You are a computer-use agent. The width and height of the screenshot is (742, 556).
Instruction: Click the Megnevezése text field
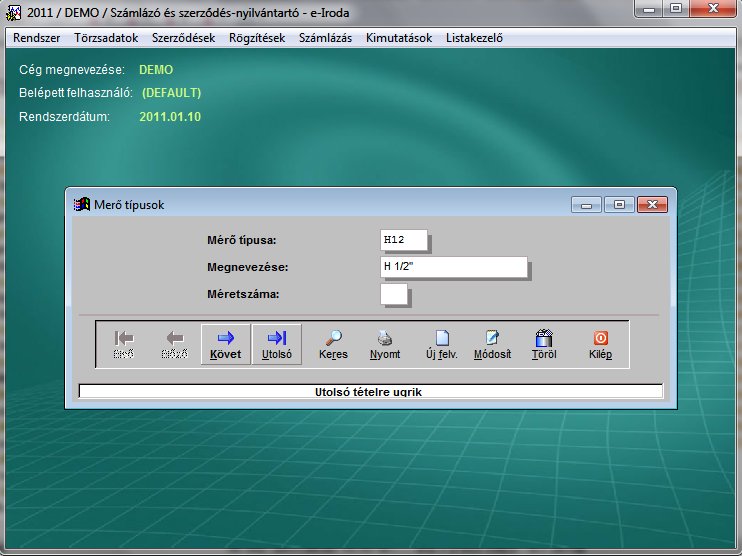[x=454, y=267]
